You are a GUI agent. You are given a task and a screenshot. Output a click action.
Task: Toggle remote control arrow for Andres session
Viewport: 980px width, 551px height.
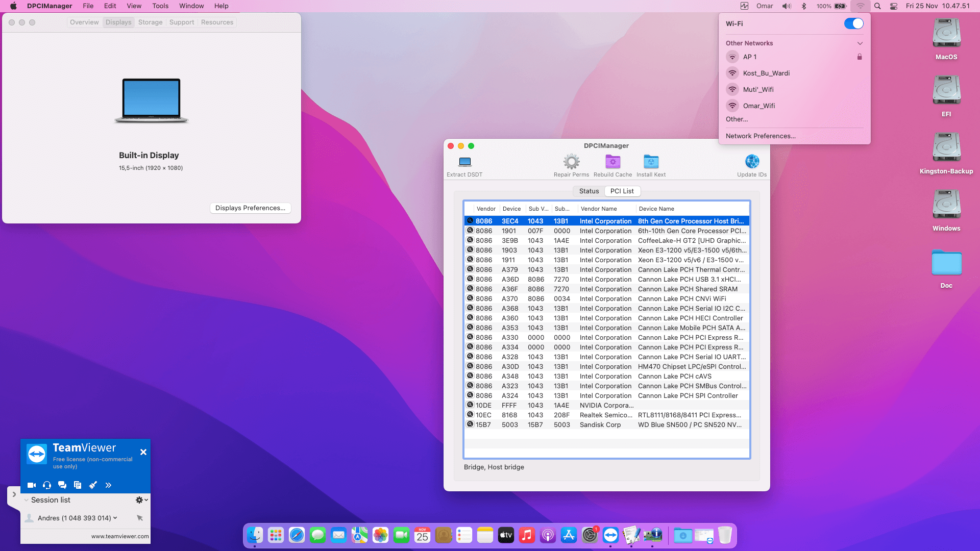(x=140, y=518)
